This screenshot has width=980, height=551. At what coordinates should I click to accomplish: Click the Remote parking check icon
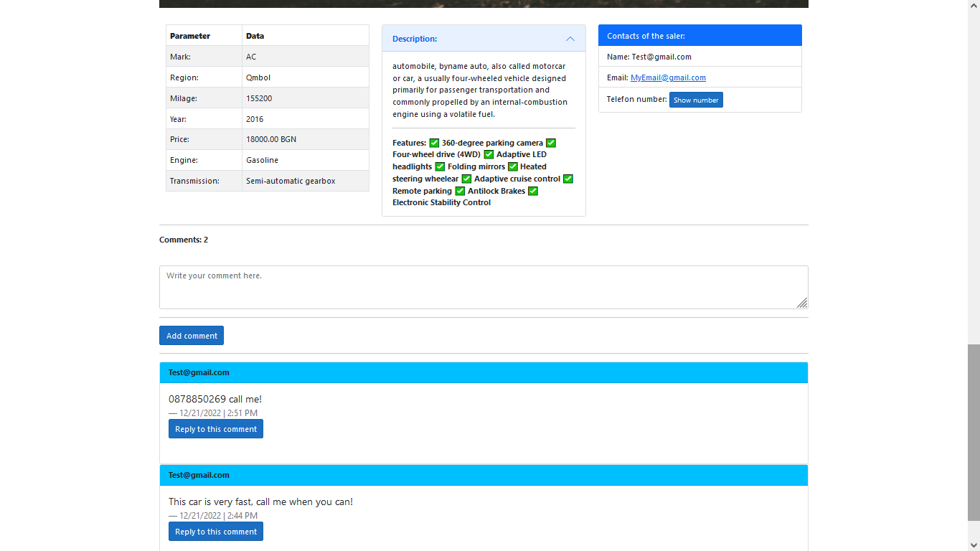click(x=567, y=179)
